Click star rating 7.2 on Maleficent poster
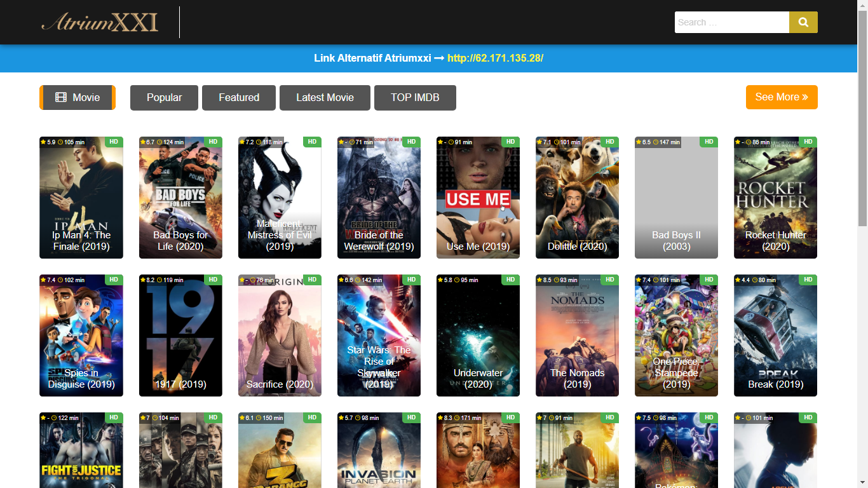The width and height of the screenshot is (868, 488). point(247,142)
